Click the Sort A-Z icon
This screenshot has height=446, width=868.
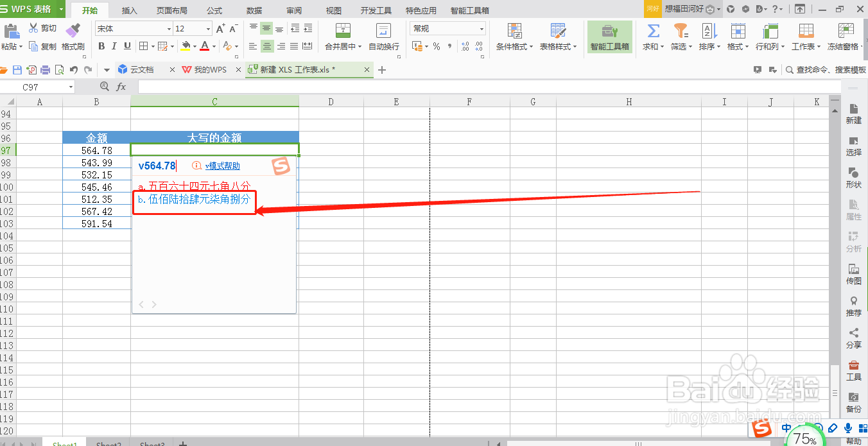tap(708, 31)
